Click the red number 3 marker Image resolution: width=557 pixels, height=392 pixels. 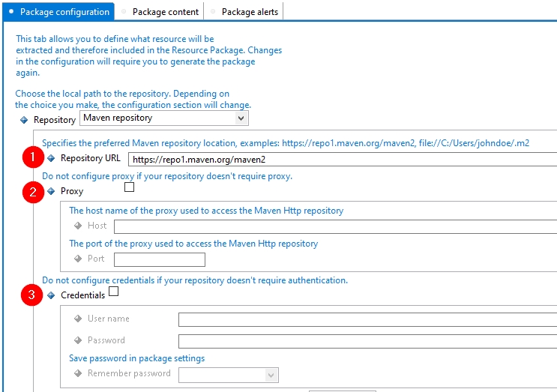(x=31, y=295)
